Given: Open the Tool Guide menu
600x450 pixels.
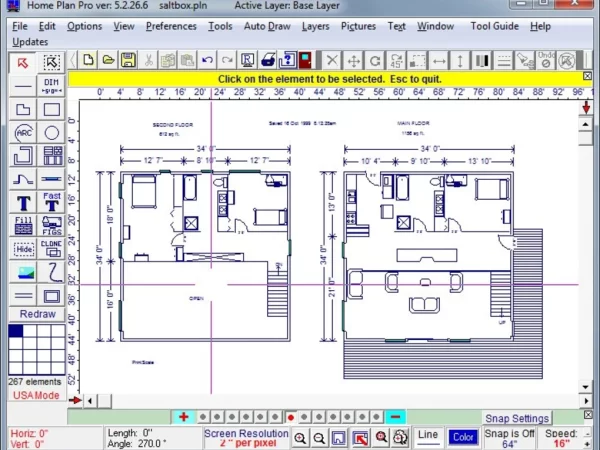Looking at the screenshot, I should click(x=494, y=26).
